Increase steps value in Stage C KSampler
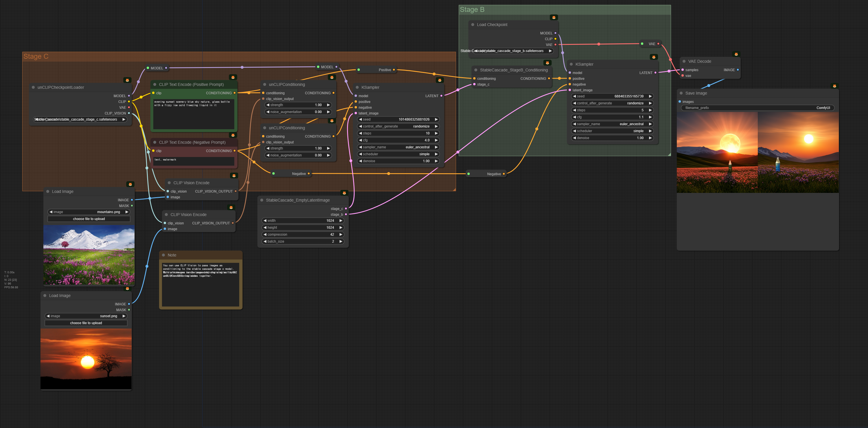Image resolution: width=868 pixels, height=428 pixels. [x=436, y=133]
